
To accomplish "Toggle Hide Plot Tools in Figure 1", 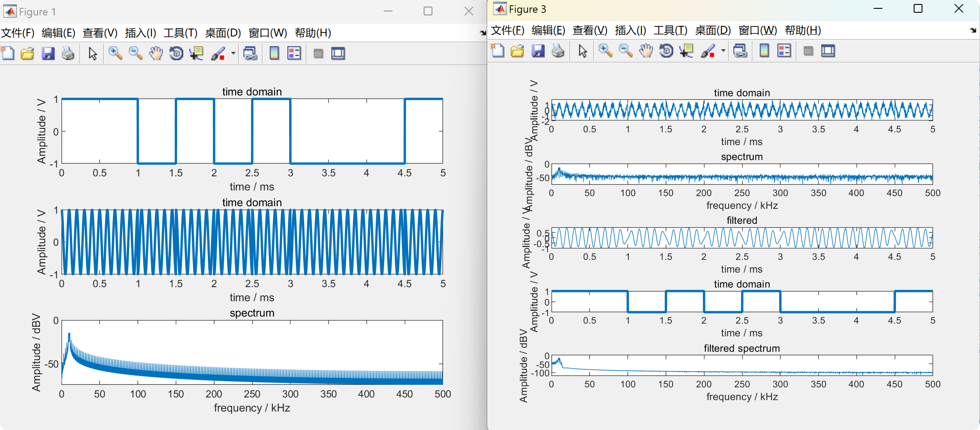I will (318, 53).
